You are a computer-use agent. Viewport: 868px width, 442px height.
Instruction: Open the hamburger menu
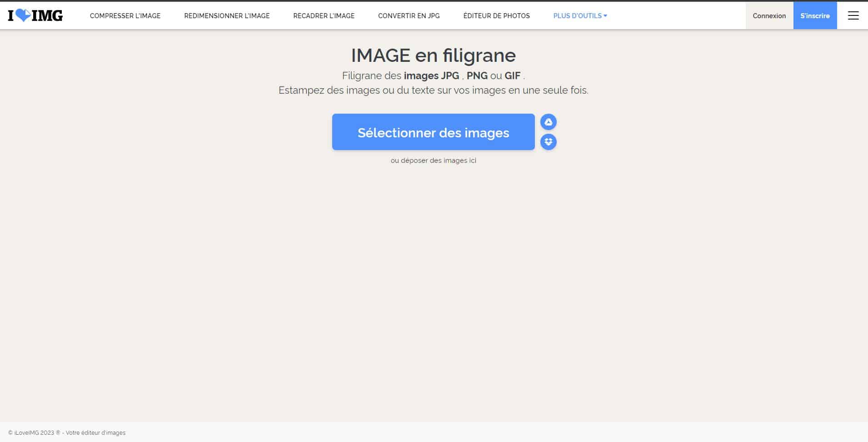(854, 15)
